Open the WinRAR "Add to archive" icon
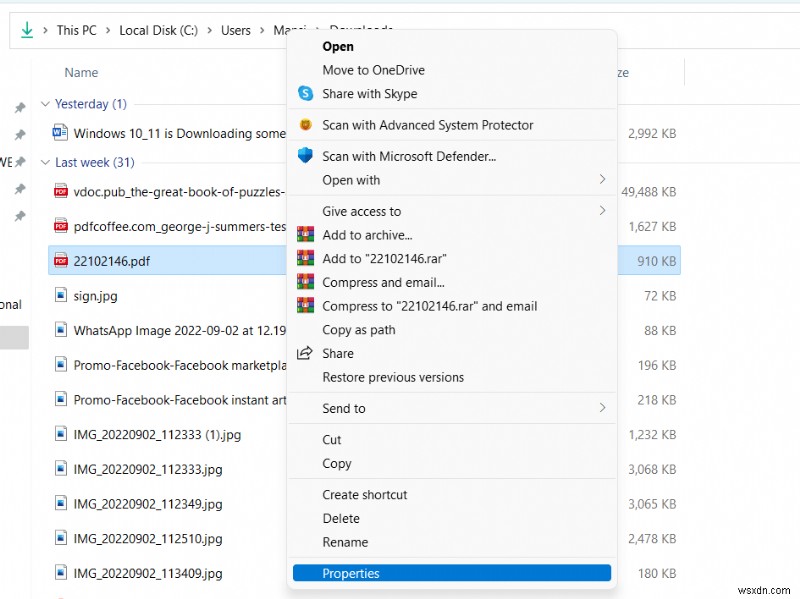Screen dimensions: 800x599 tap(306, 235)
